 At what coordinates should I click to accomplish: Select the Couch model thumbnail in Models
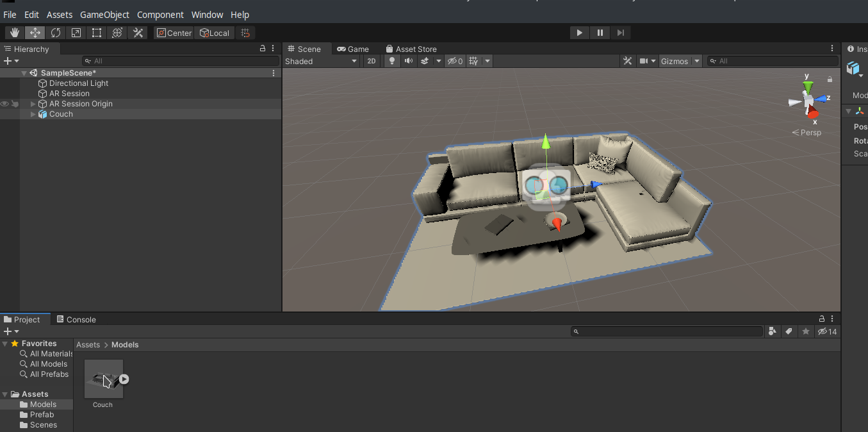tap(102, 379)
